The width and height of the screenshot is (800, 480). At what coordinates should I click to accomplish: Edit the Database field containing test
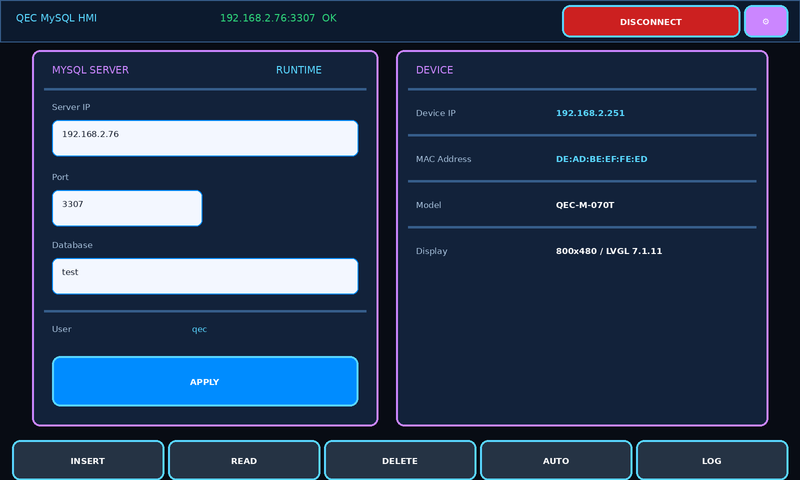coord(205,276)
